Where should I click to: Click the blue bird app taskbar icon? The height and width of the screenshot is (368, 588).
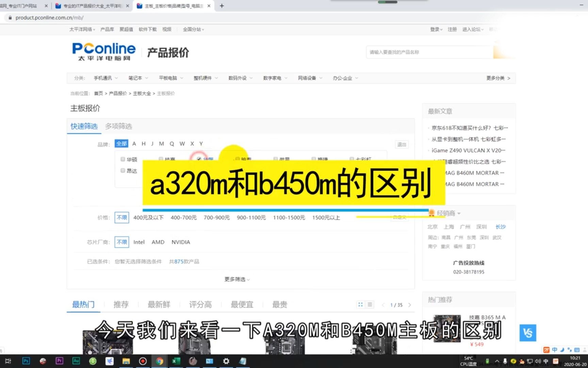tap(109, 361)
